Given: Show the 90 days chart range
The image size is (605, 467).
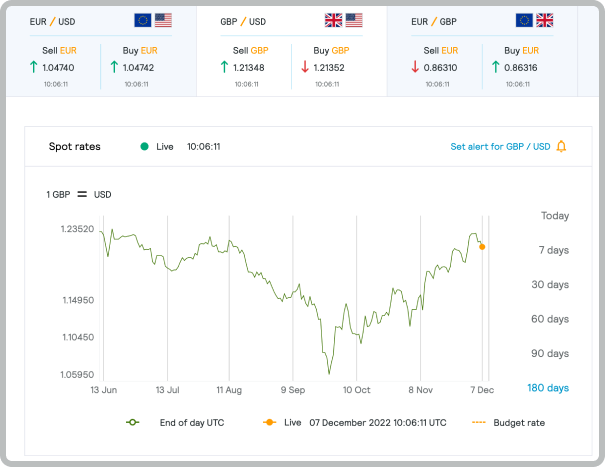Looking at the screenshot, I should [x=550, y=353].
